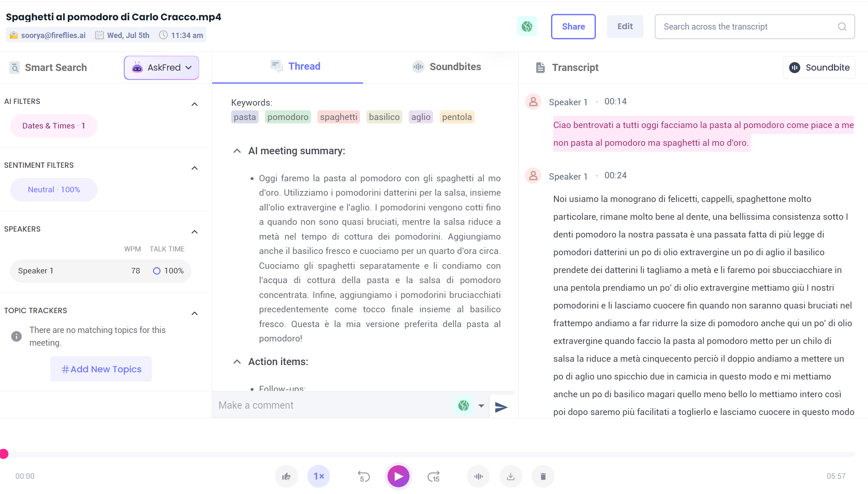
Task: Click the thumbs up reaction icon
Action: pyautogui.click(x=287, y=476)
